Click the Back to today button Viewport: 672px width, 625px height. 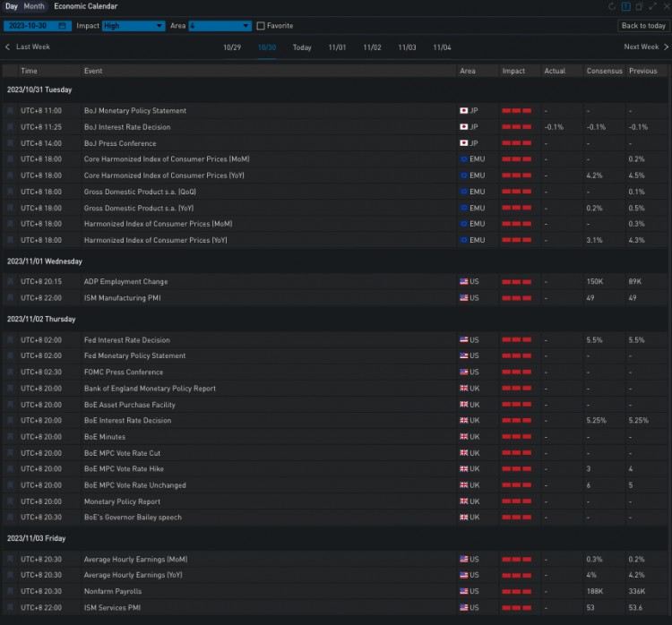642,26
